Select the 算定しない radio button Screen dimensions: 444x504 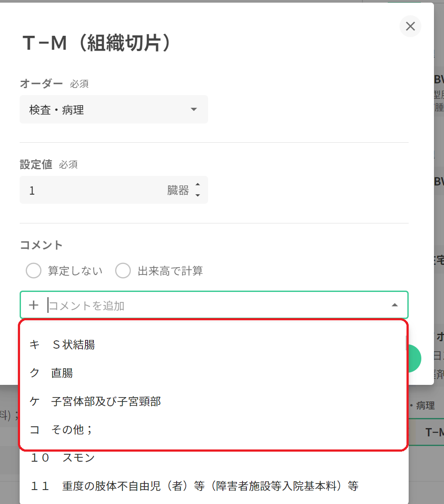pyautogui.click(x=34, y=271)
